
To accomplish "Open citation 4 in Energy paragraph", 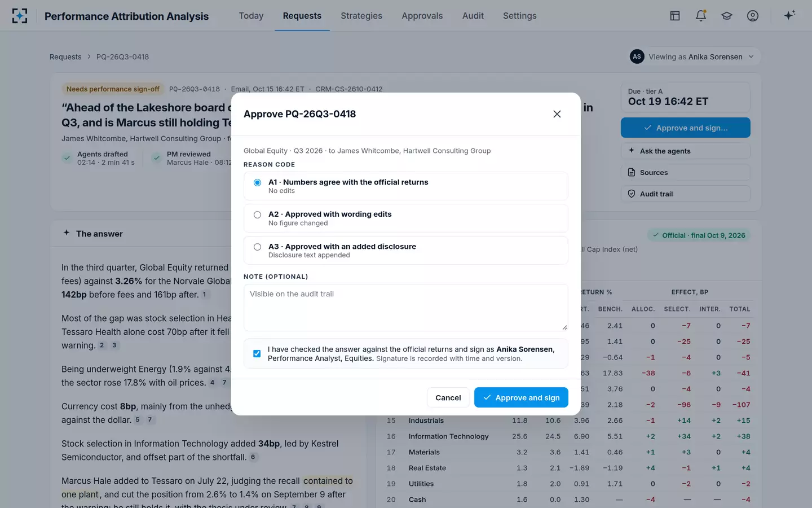I will (212, 383).
